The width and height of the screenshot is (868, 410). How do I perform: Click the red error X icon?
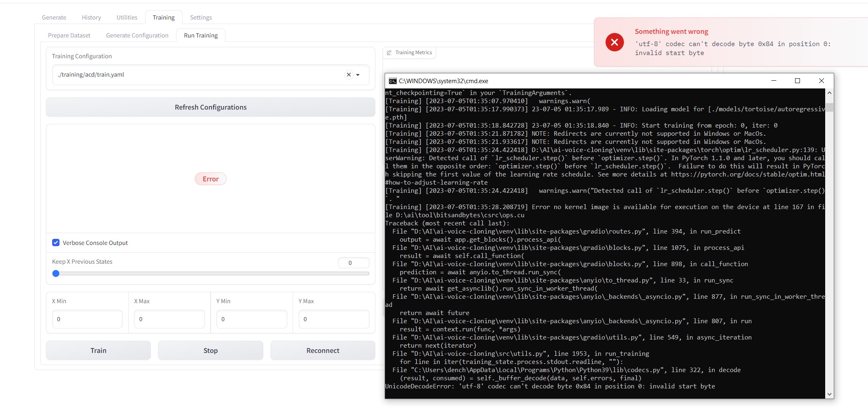click(x=615, y=42)
